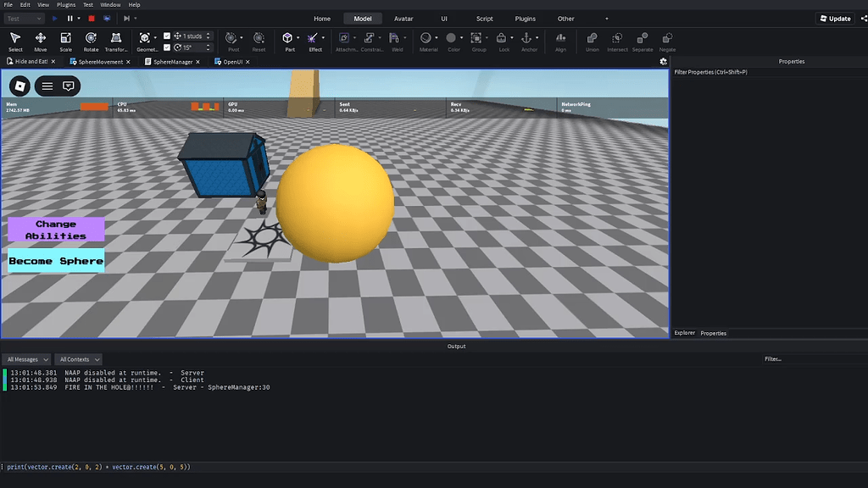Choose the Scale tool
The image size is (868, 488).
point(65,42)
